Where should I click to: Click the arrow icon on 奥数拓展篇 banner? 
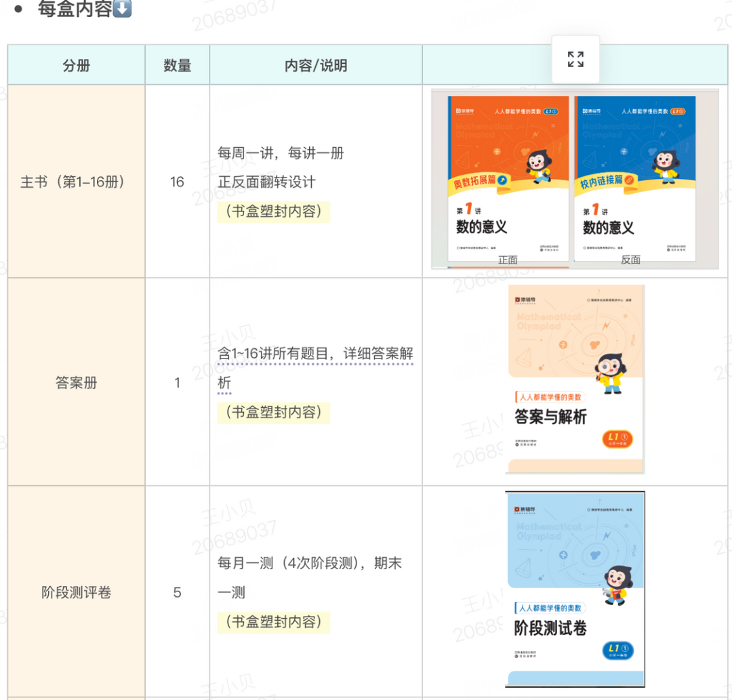[x=502, y=180]
